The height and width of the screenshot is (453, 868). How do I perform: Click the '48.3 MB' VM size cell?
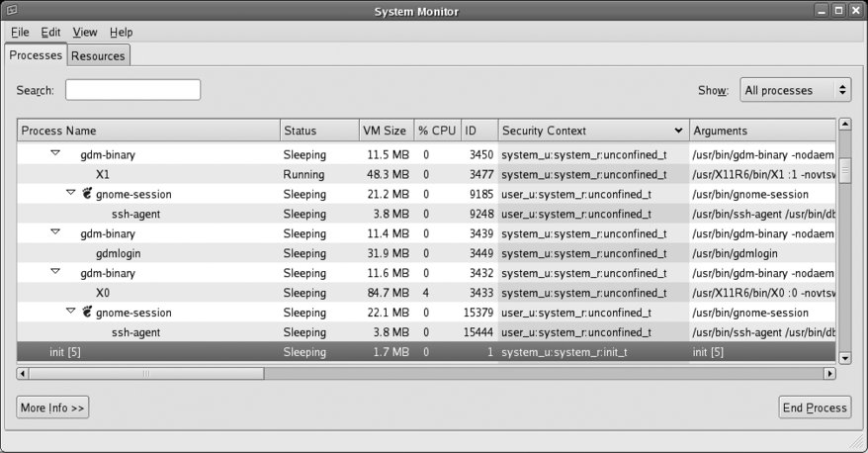click(389, 174)
